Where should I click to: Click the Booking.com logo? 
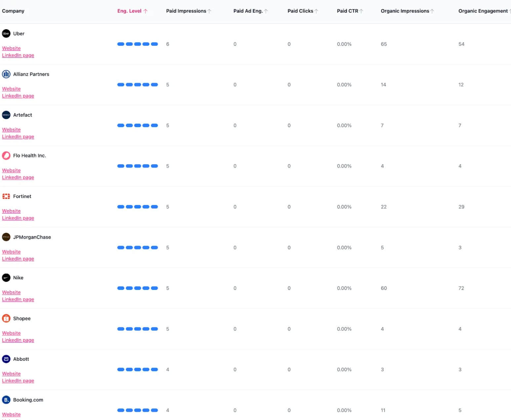pyautogui.click(x=6, y=400)
